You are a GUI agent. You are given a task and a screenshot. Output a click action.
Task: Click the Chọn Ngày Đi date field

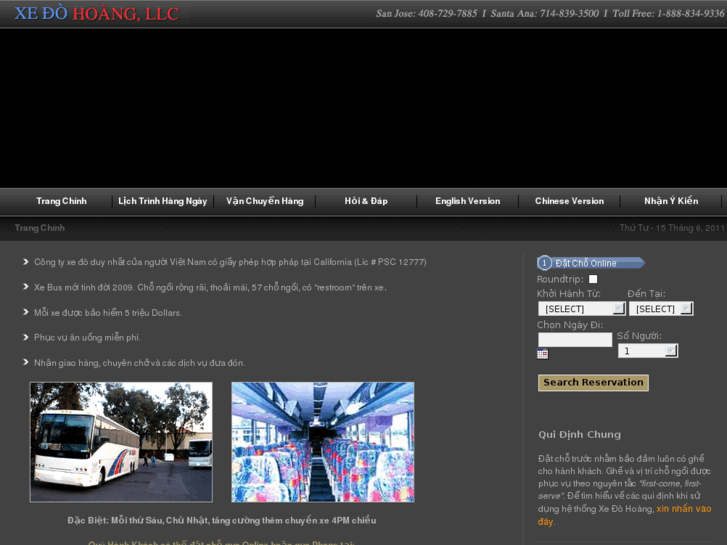575,340
